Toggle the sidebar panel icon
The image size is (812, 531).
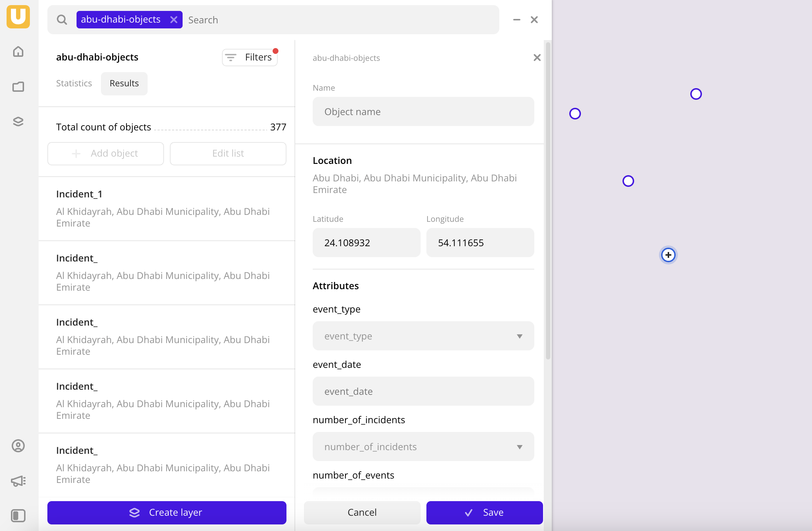click(x=18, y=516)
